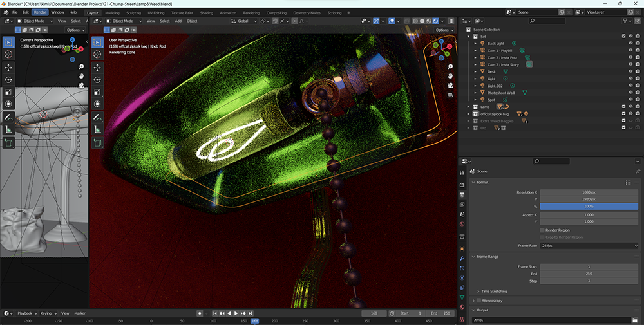Collapse the Format panel
The height and width of the screenshot is (325, 644).
(x=473, y=182)
